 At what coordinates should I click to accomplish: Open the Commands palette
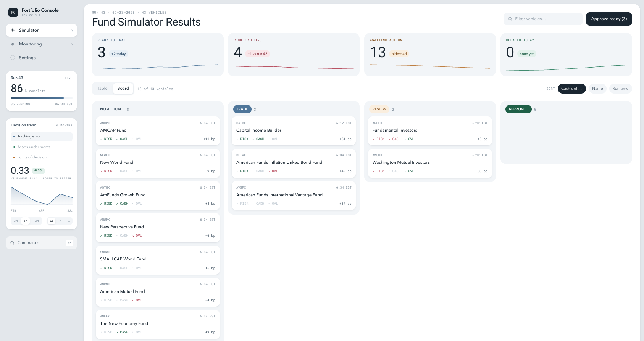pos(42,243)
